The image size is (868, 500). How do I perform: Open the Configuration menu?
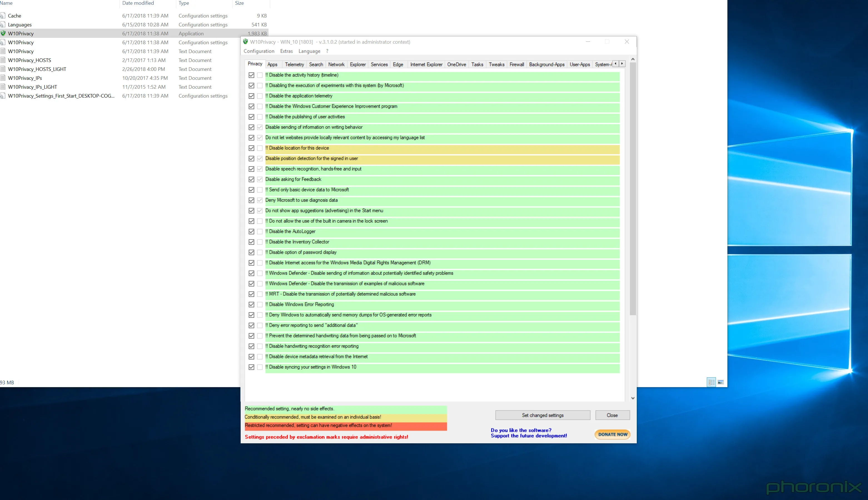(x=259, y=51)
